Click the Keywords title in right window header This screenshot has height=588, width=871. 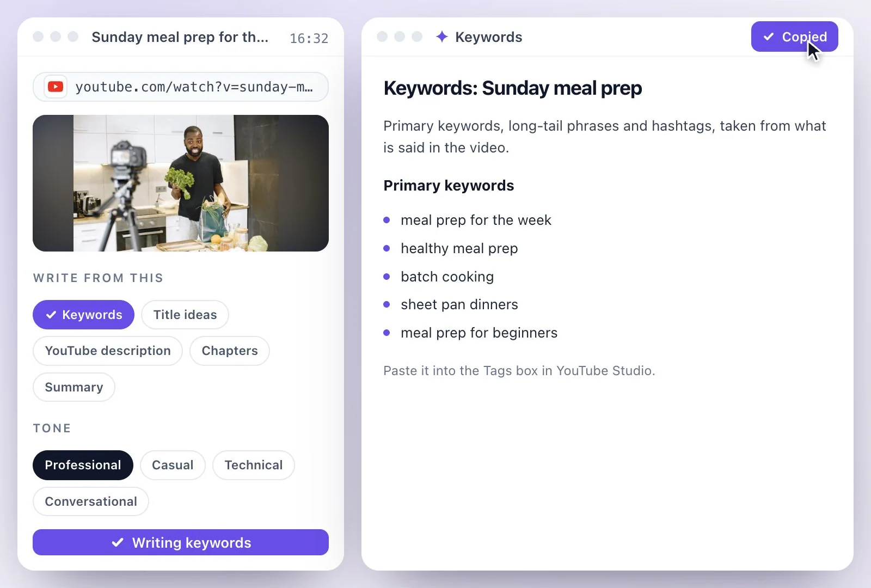coord(489,37)
